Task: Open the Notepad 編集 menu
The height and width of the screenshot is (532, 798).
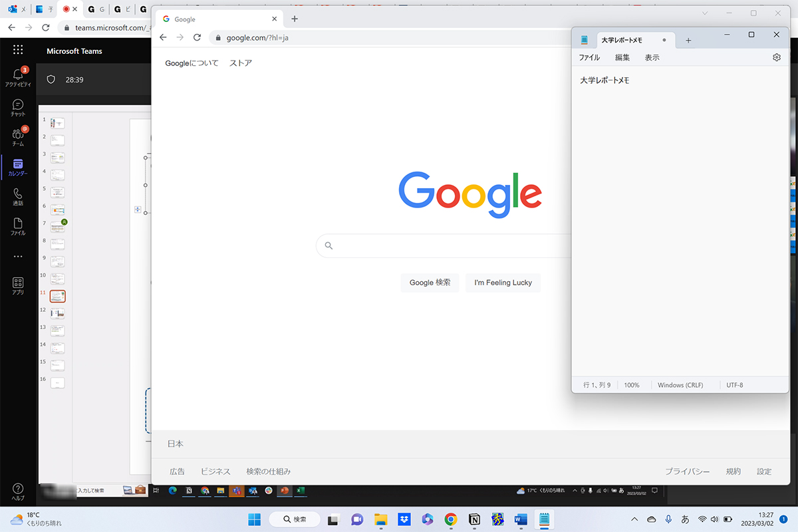Action: (622, 58)
